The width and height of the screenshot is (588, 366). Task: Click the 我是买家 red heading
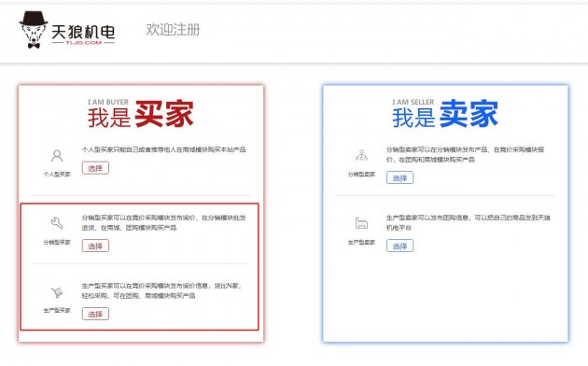pyautogui.click(x=141, y=114)
